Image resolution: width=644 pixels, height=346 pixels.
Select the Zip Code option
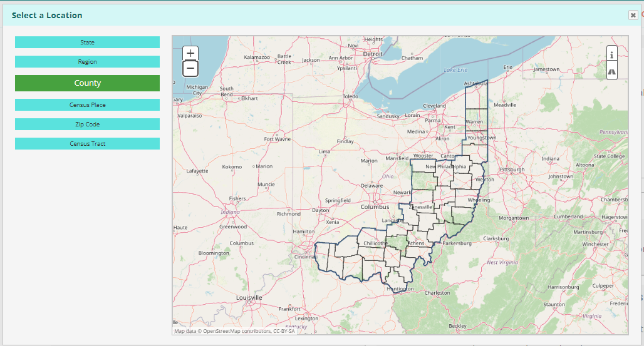click(87, 125)
